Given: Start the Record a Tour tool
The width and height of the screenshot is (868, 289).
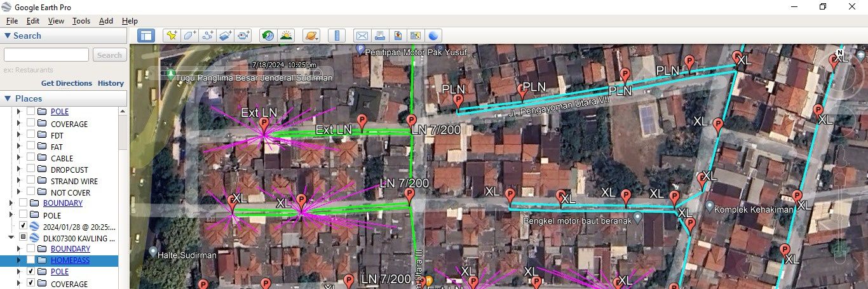Looking at the screenshot, I should 243,36.
